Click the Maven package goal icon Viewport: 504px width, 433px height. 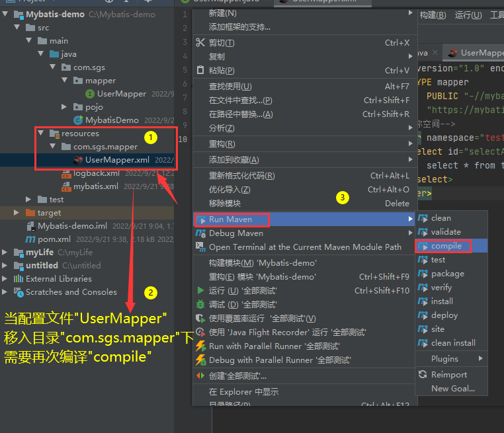click(423, 274)
